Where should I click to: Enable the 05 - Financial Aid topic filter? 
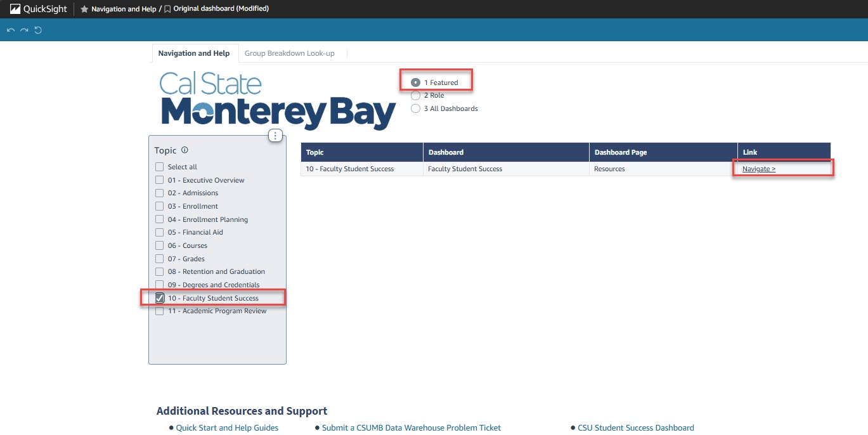tap(159, 232)
